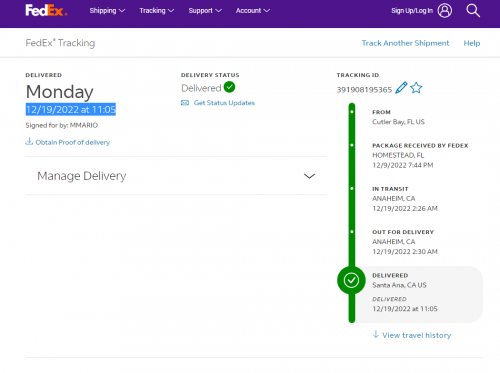This screenshot has width=500, height=373.
Task: Click the 12/9/2022 7:44 PM timestamp
Action: pyautogui.click(x=403, y=165)
